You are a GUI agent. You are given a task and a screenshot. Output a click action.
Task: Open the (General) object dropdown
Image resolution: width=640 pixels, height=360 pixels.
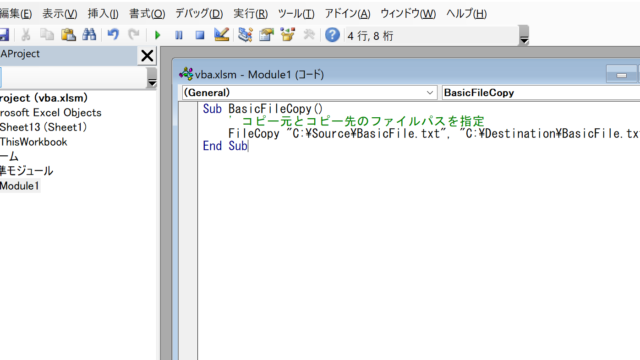(x=309, y=93)
